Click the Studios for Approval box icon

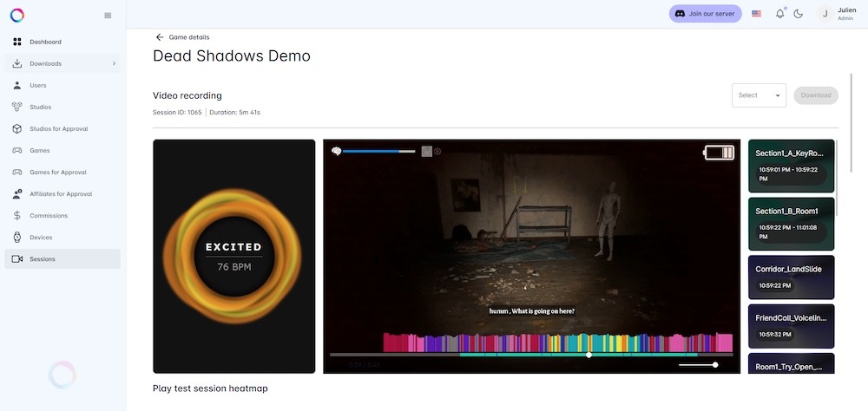17,129
